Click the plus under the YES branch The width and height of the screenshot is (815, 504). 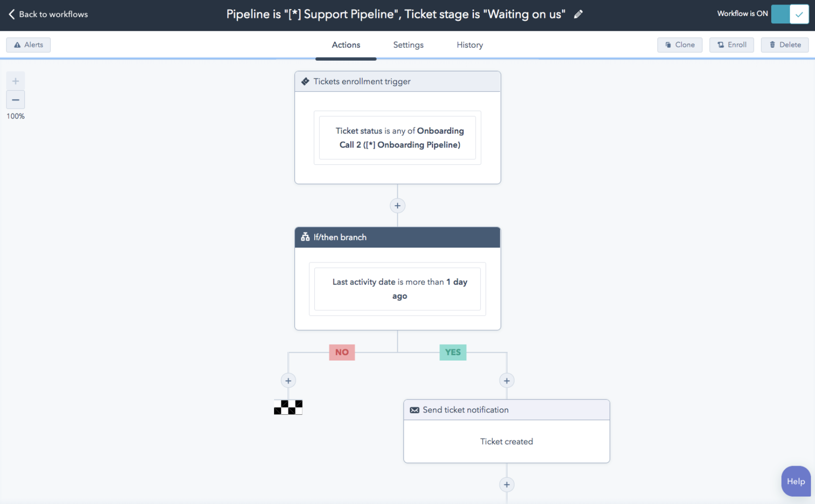point(506,380)
